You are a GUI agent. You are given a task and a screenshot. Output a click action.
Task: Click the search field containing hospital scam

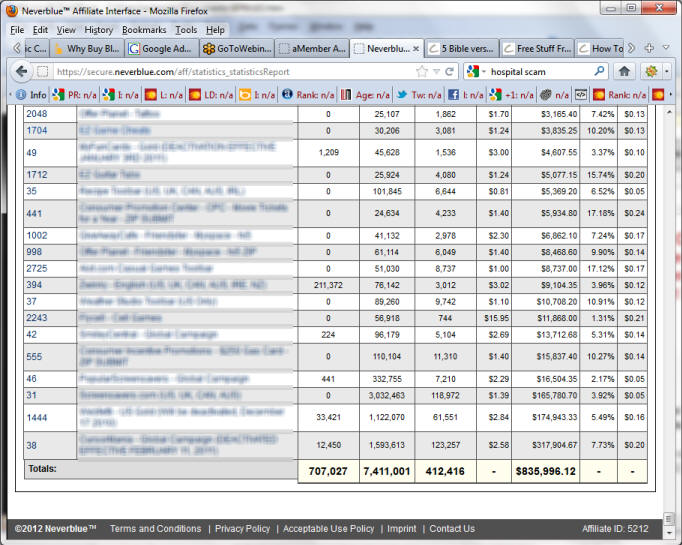[539, 71]
